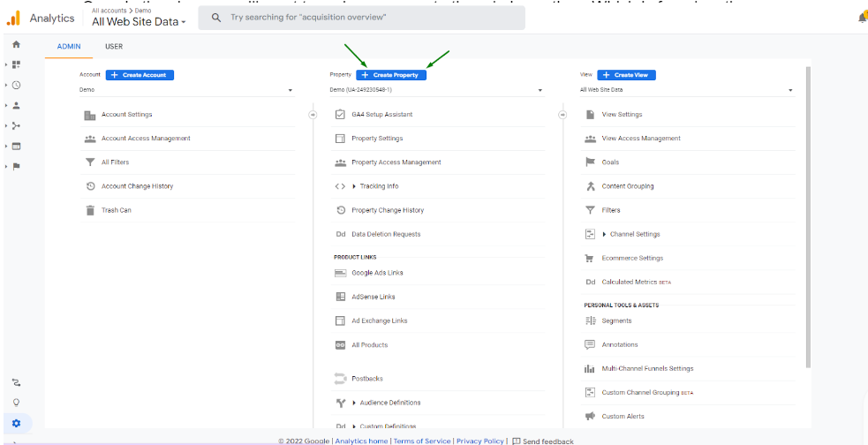Open the Attribution path icon in sidebar
868x445 pixels.
[x=16, y=382]
